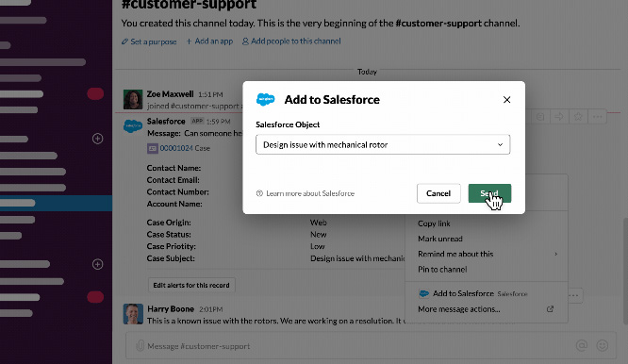The height and width of the screenshot is (364, 628).
Task: Click Set a purpose link
Action: pyautogui.click(x=154, y=41)
